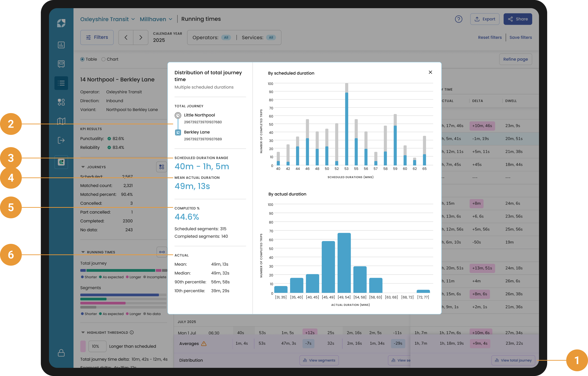This screenshot has width=588, height=376.
Task: Collapse the Journeys section
Action: tap(83, 167)
